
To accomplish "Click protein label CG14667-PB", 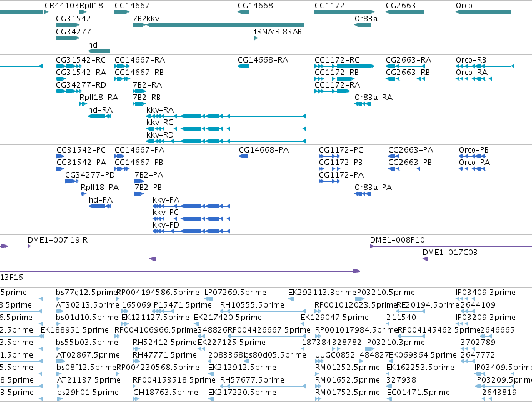I will pyautogui.click(x=139, y=163).
